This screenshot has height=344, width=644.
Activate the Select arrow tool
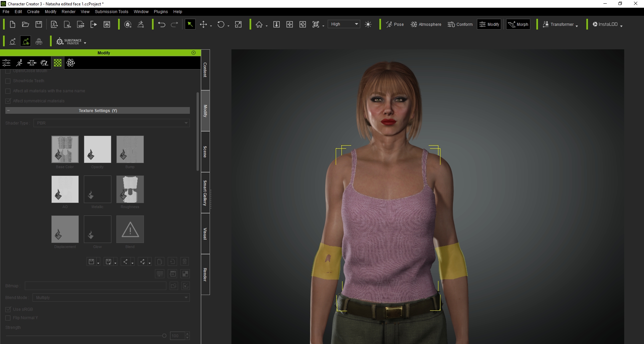(x=190, y=24)
